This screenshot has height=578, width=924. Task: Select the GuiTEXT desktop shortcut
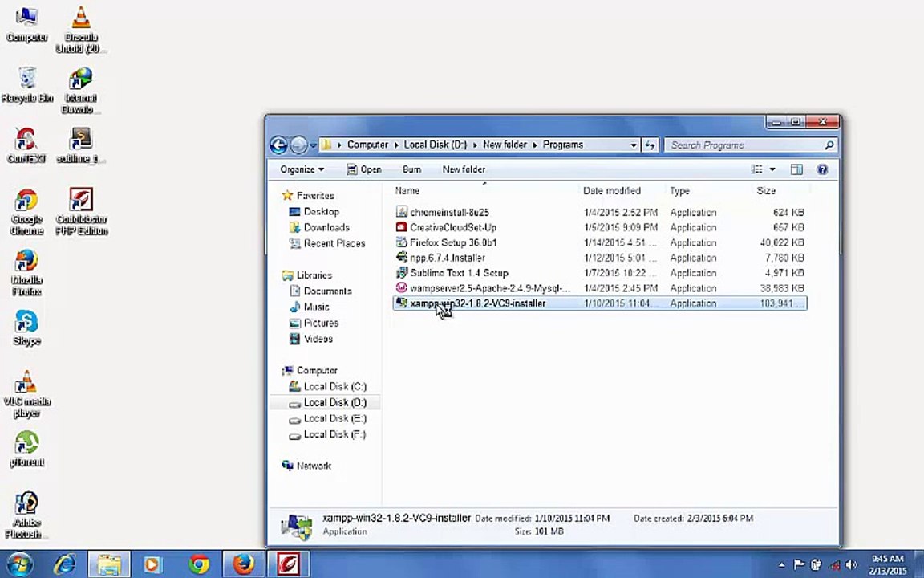26,145
